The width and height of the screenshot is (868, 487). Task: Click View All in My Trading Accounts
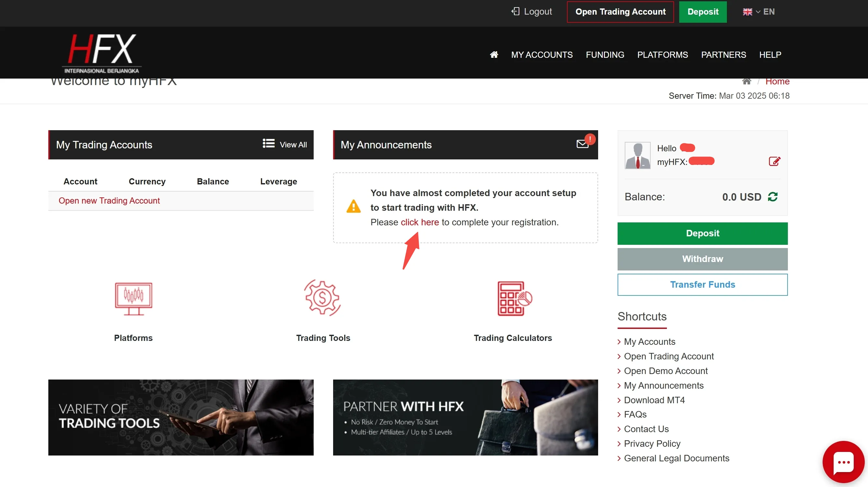[x=285, y=144]
